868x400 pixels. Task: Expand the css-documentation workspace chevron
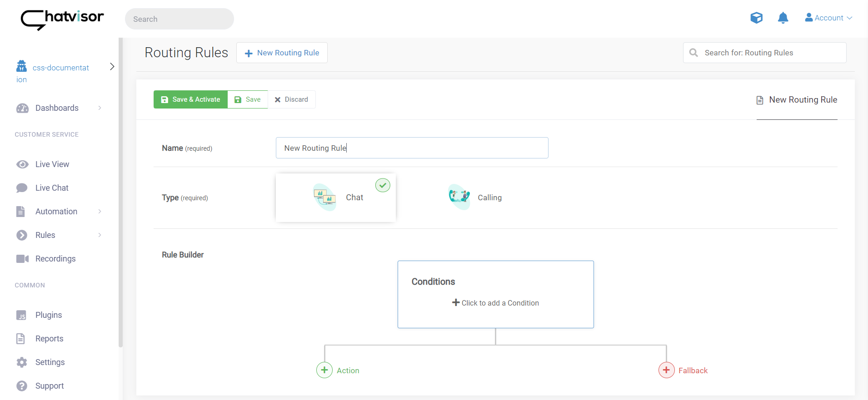[x=112, y=67]
